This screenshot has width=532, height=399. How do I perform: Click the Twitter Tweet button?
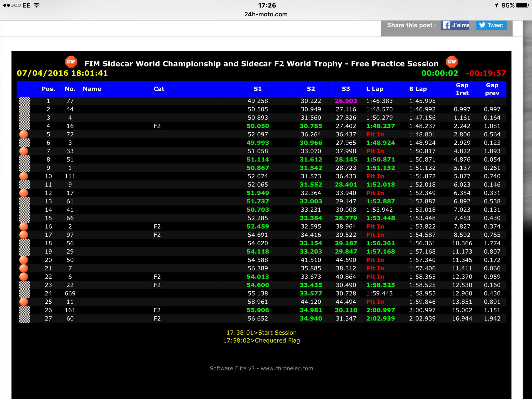491,25
